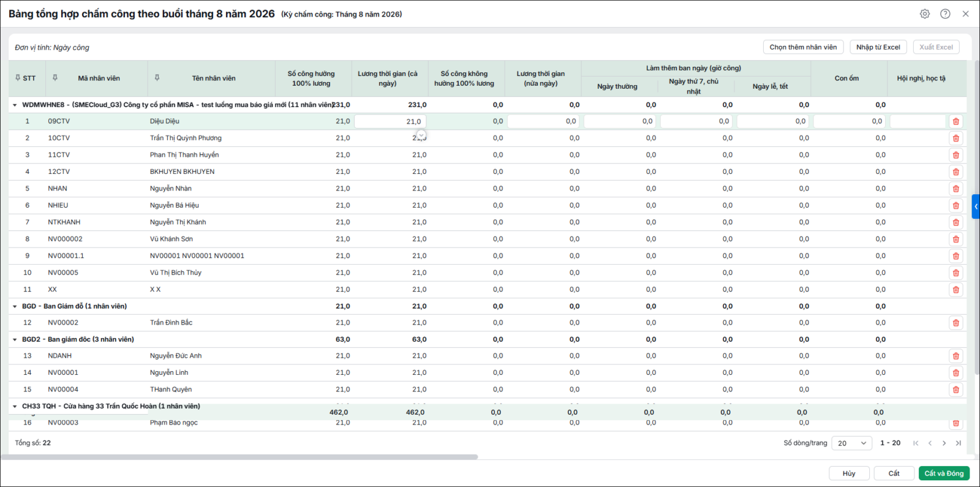Delete Trần Đình Bắc's row
The width and height of the screenshot is (980, 487).
[956, 323]
